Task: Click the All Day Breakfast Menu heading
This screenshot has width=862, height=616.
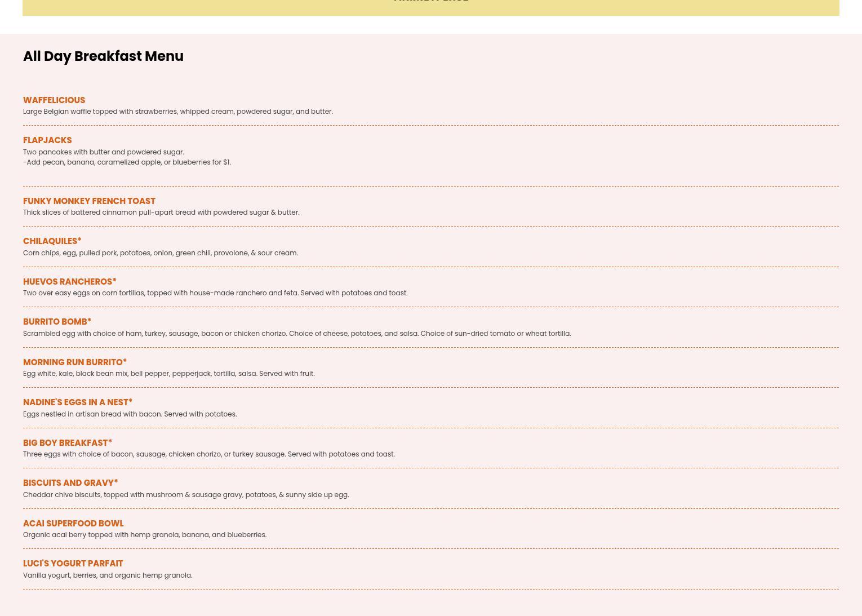Action: coord(103,56)
